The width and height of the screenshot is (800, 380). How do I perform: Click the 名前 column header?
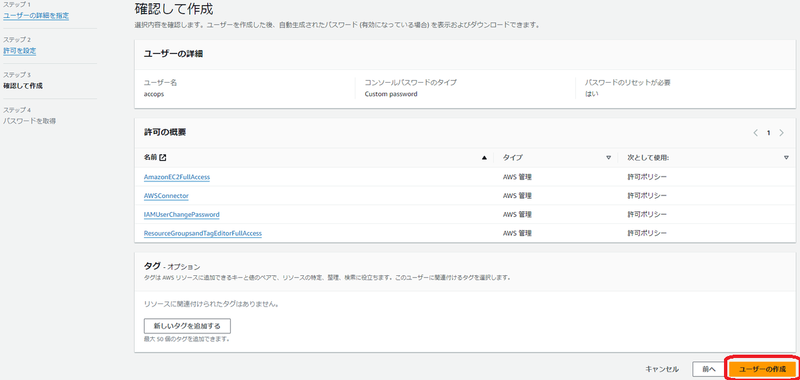click(x=151, y=158)
